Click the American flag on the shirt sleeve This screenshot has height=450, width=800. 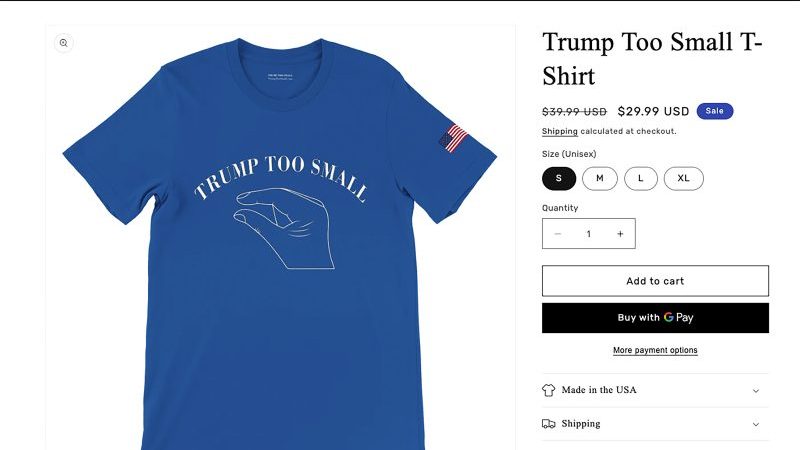pyautogui.click(x=453, y=138)
